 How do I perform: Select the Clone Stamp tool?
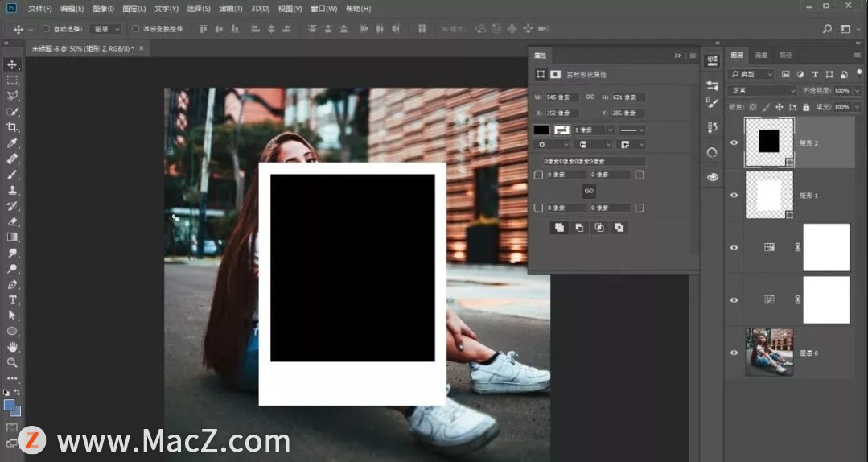coord(12,190)
